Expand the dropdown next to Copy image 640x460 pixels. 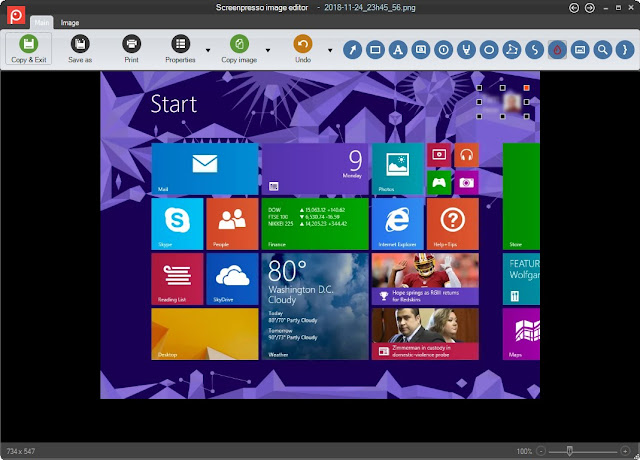point(268,50)
